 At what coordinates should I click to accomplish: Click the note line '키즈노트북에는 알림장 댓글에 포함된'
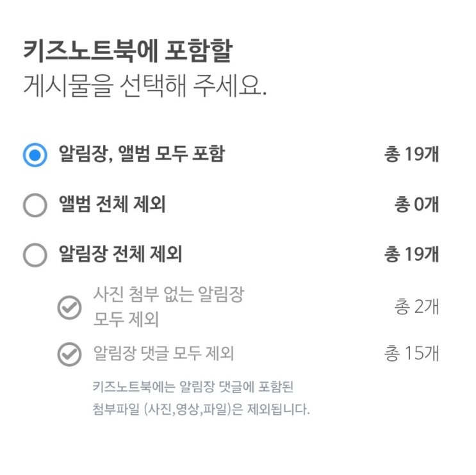[x=193, y=387]
